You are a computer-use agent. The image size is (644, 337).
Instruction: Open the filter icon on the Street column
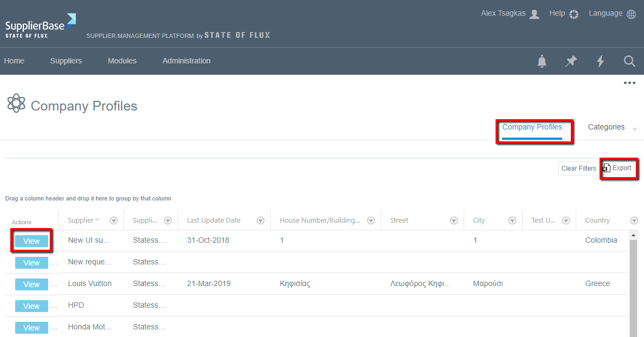(x=453, y=220)
